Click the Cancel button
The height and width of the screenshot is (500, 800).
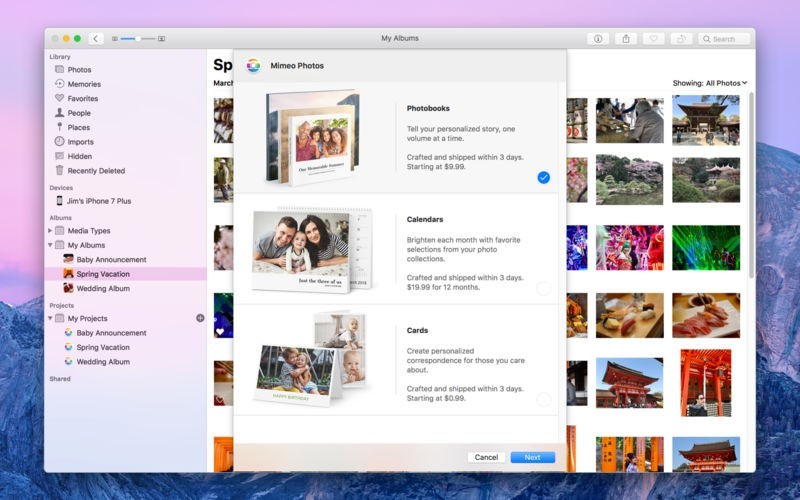(486, 457)
